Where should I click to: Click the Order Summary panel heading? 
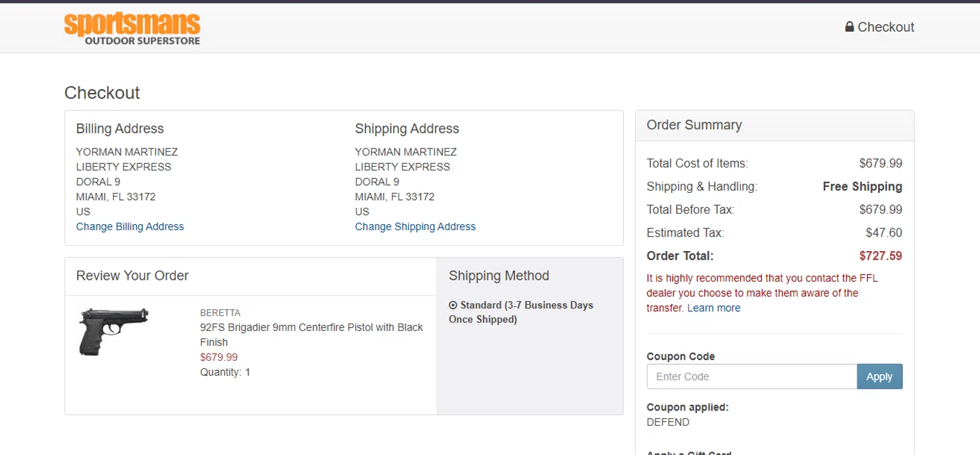click(694, 125)
